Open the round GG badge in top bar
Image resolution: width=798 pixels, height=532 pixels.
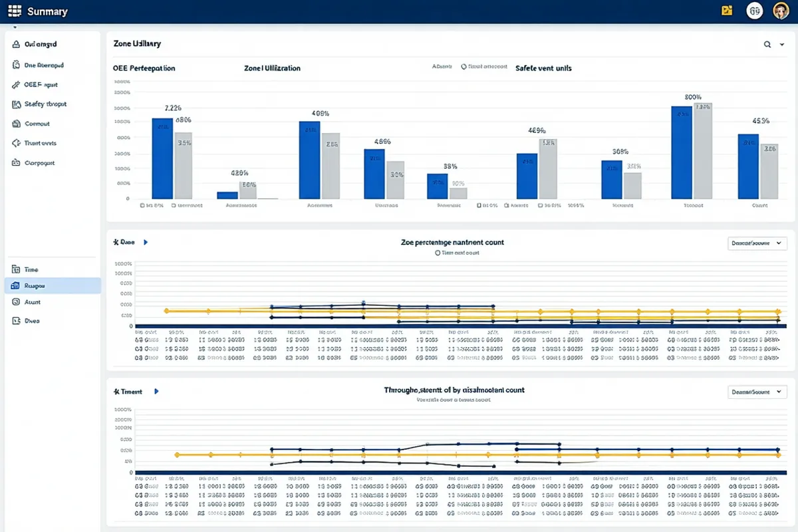click(x=754, y=11)
